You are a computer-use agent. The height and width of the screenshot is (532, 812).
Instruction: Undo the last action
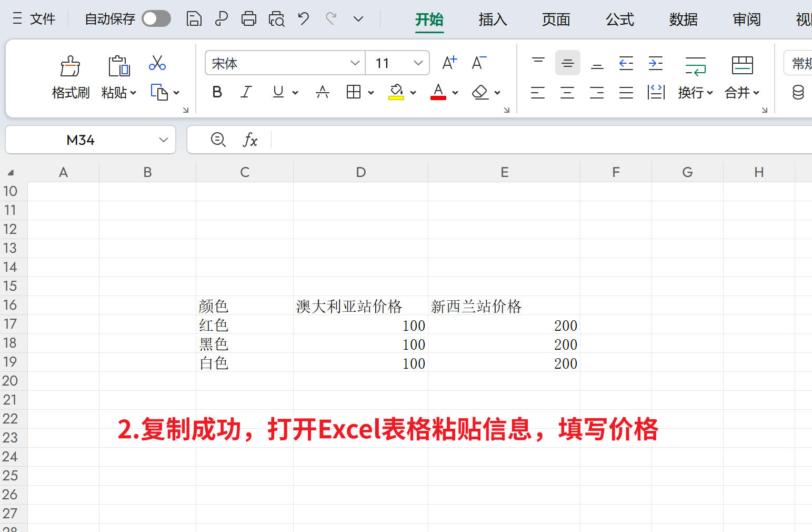click(x=304, y=19)
